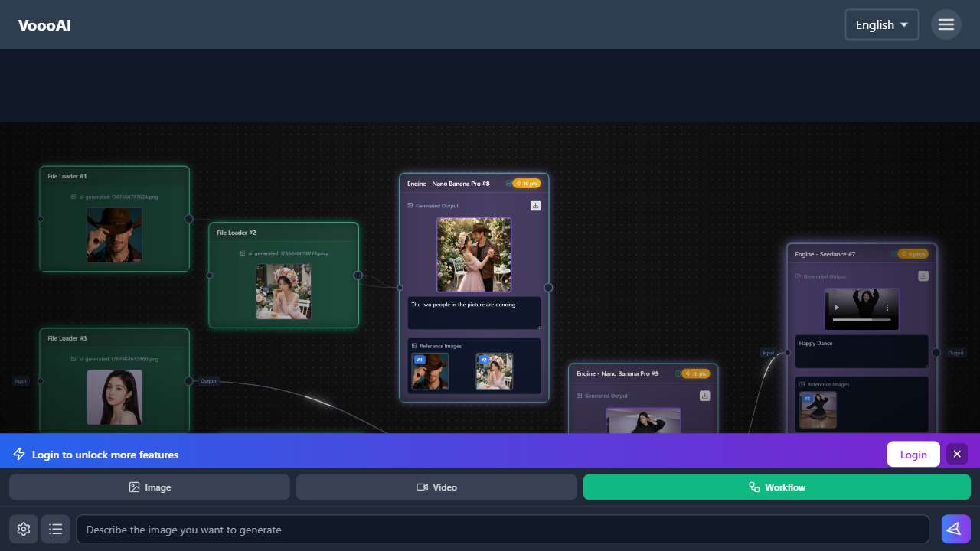Toggle the switch on Nano Banana Pro #8 header

pos(508,184)
